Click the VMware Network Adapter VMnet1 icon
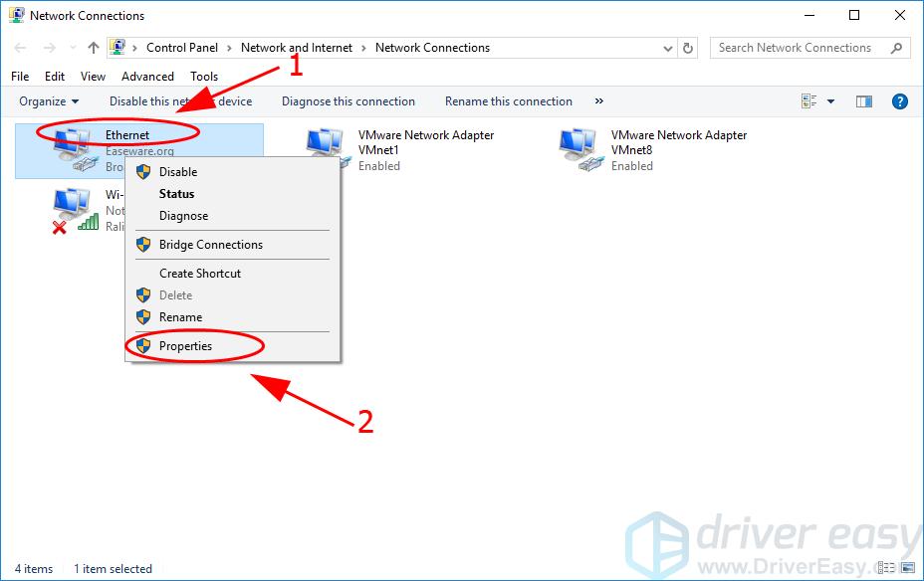Viewport: 924px width, 581px height. pos(327,150)
